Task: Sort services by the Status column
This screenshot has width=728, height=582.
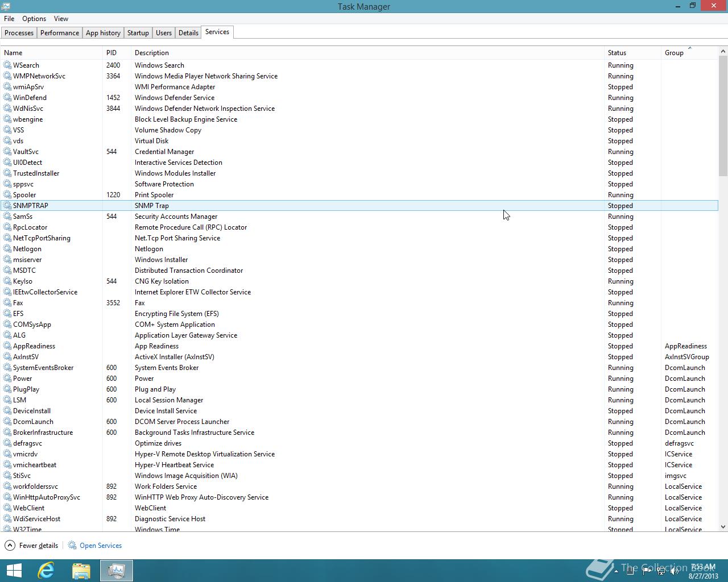Action: coord(632,53)
